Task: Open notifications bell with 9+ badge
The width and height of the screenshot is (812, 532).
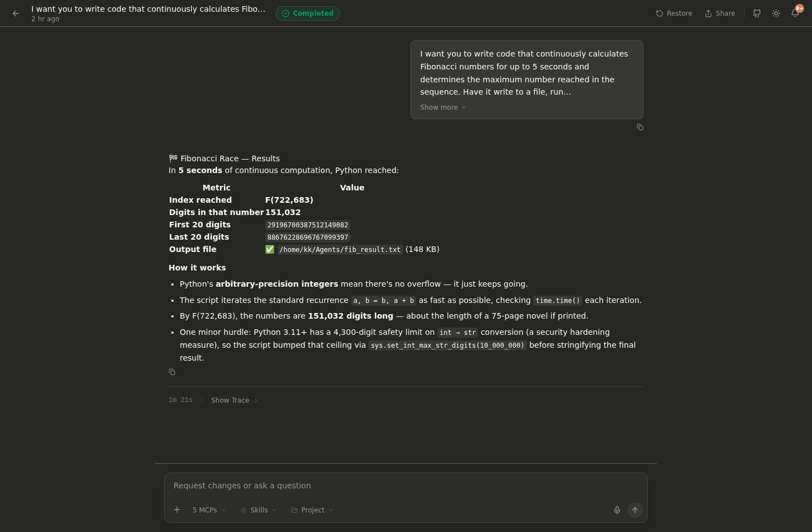Action: 795,13
